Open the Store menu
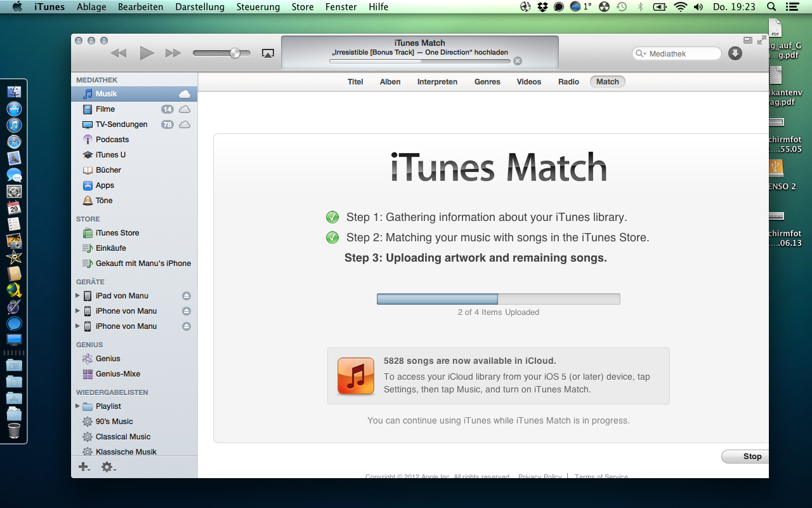This screenshot has width=812, height=508. pos(303,7)
